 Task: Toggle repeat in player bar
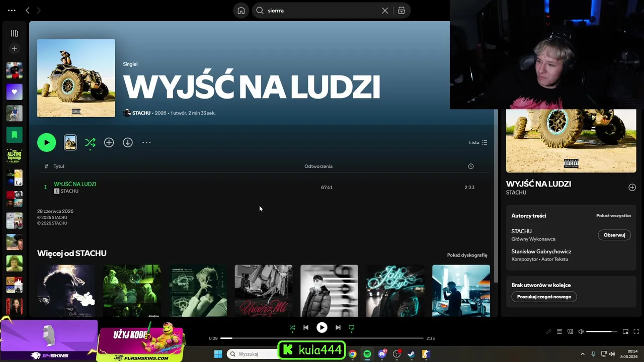click(352, 328)
